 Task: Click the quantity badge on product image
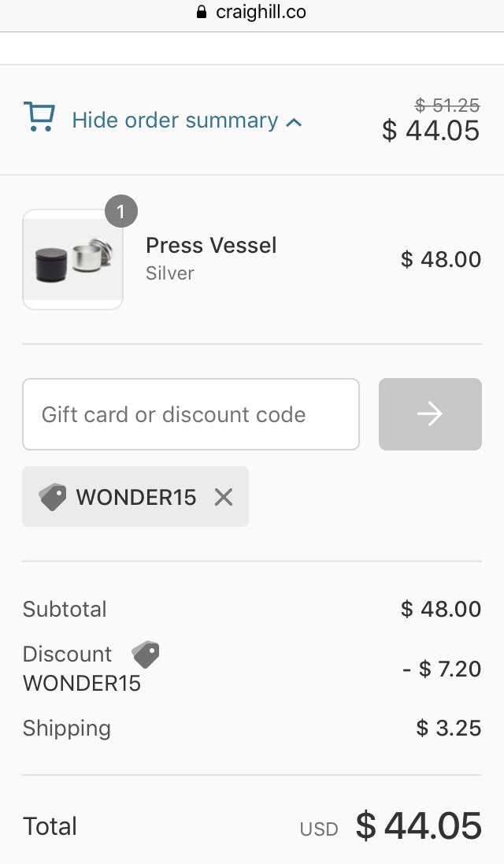click(x=120, y=212)
